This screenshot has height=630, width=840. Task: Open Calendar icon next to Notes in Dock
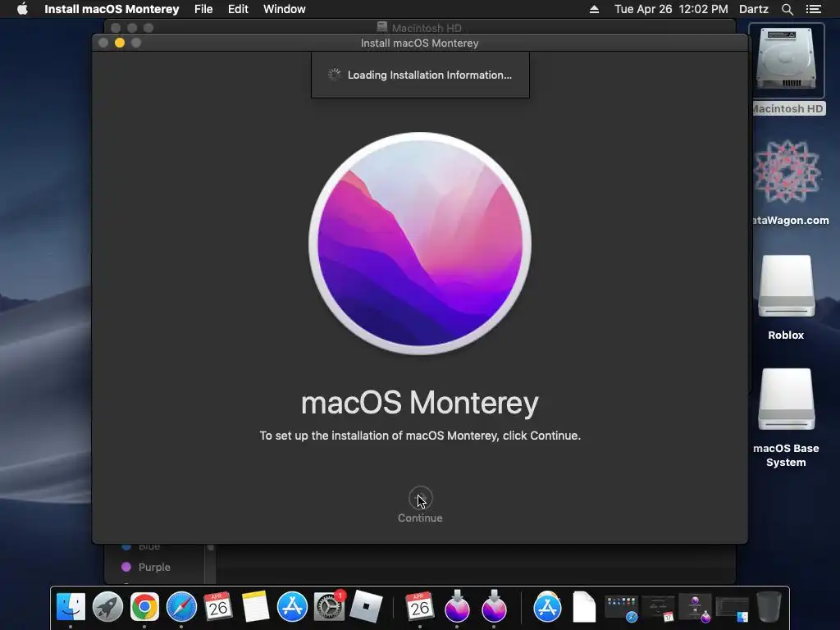tap(218, 607)
